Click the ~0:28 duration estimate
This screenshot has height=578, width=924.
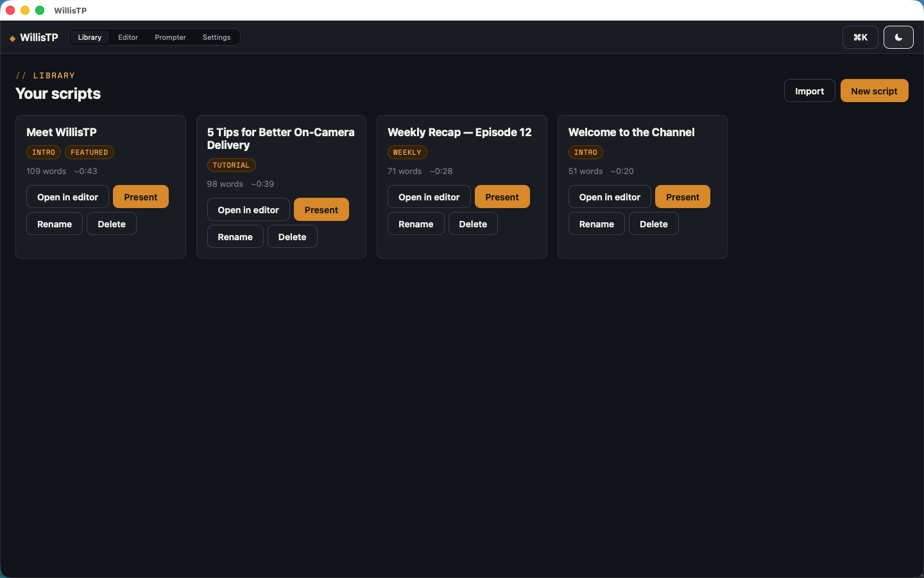coord(441,171)
